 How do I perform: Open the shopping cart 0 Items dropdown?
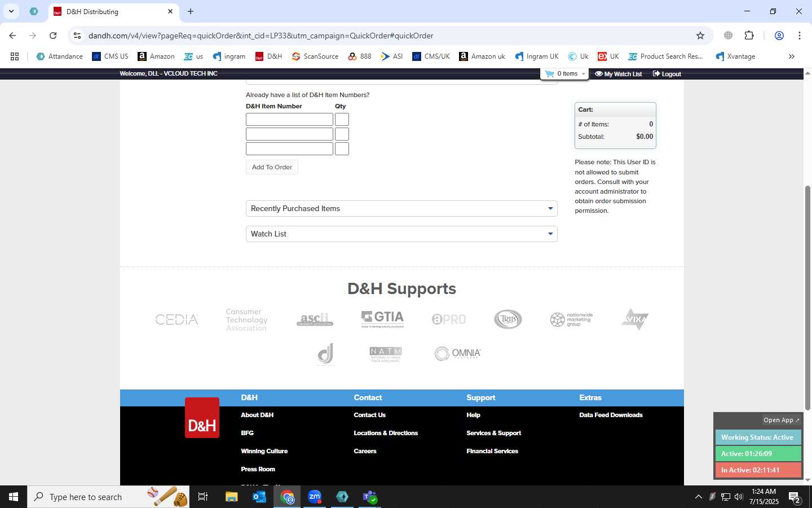coord(565,74)
